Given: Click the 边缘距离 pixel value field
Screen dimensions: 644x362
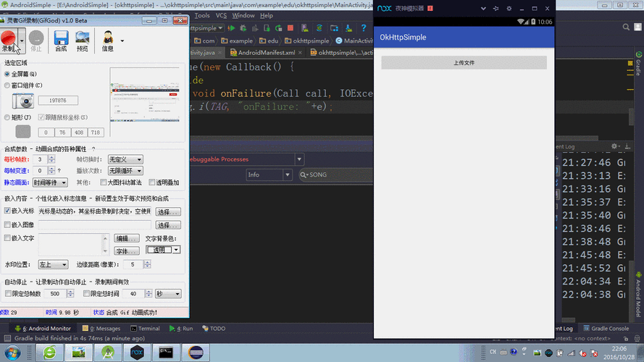Looking at the screenshot, I should [133, 265].
